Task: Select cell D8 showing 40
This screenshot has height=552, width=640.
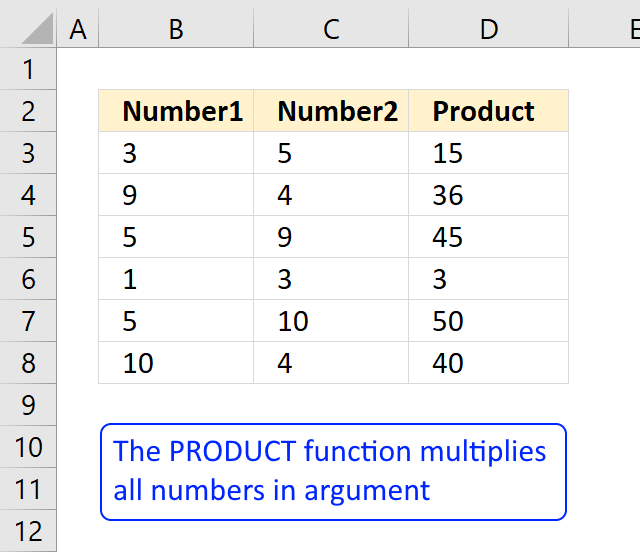Action: 489,363
